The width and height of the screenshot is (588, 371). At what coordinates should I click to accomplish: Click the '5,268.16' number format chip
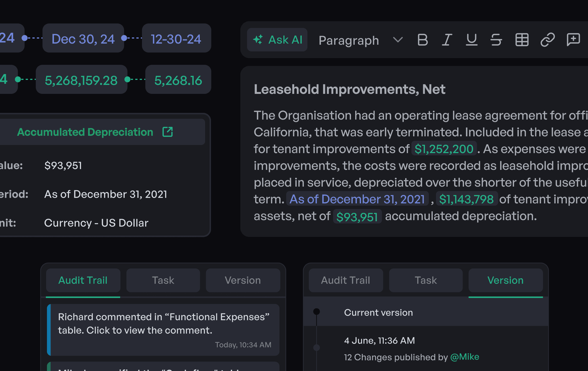(178, 79)
